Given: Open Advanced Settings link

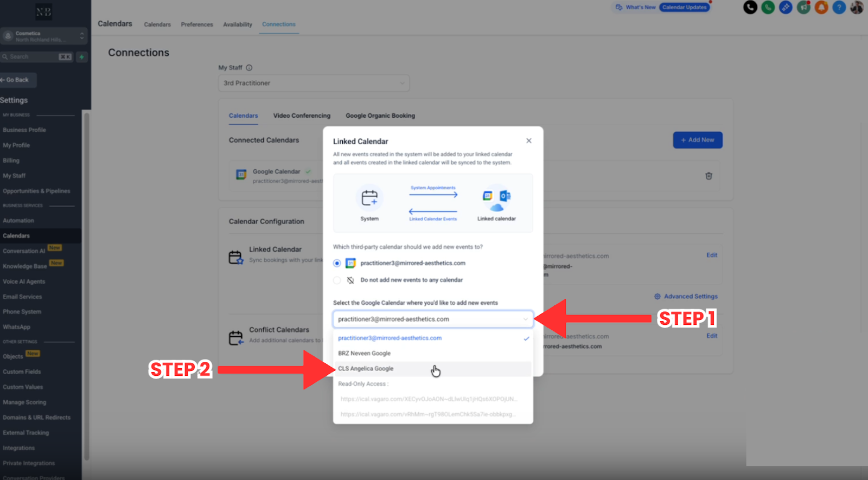Looking at the screenshot, I should [691, 296].
